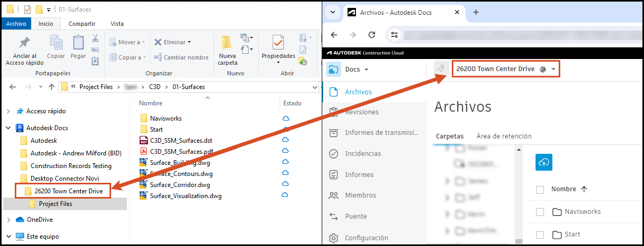Screen dimensions: 644x246
Task: Click Anclar al Acceso rápido pin icon
Action: point(24,42)
